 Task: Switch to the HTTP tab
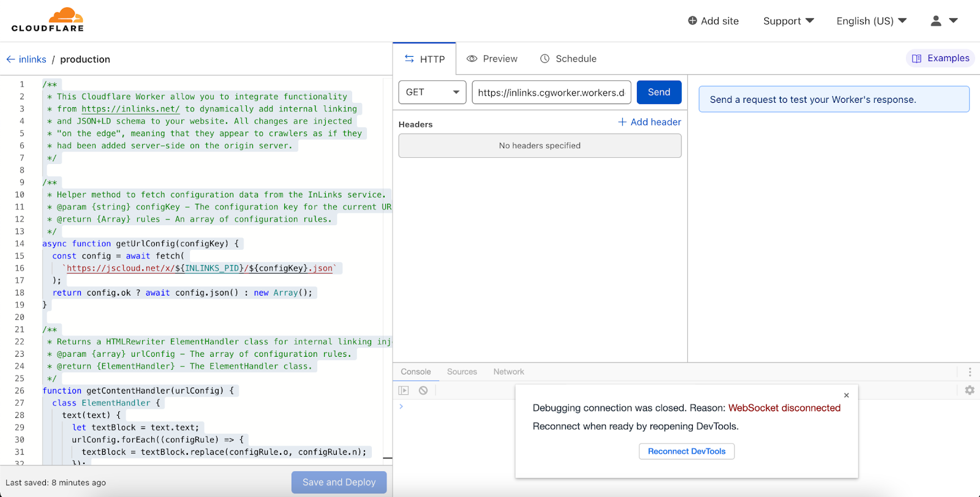click(424, 59)
